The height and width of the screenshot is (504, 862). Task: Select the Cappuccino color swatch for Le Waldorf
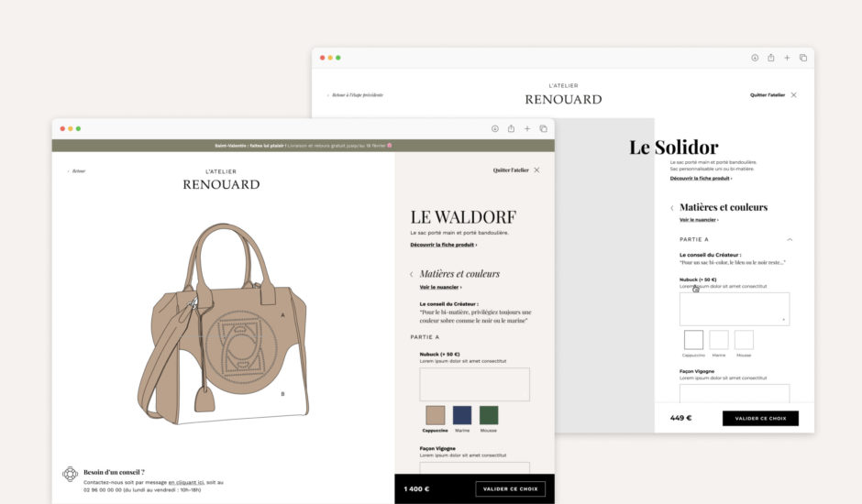(x=436, y=415)
